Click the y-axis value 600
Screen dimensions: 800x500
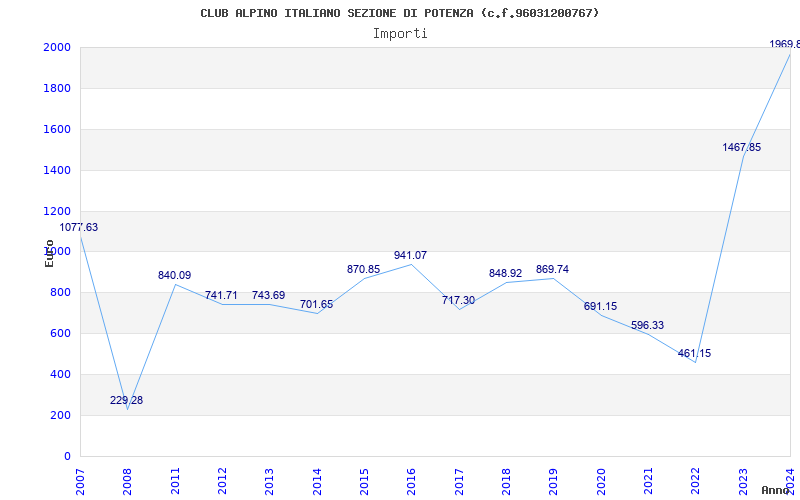pos(61,334)
